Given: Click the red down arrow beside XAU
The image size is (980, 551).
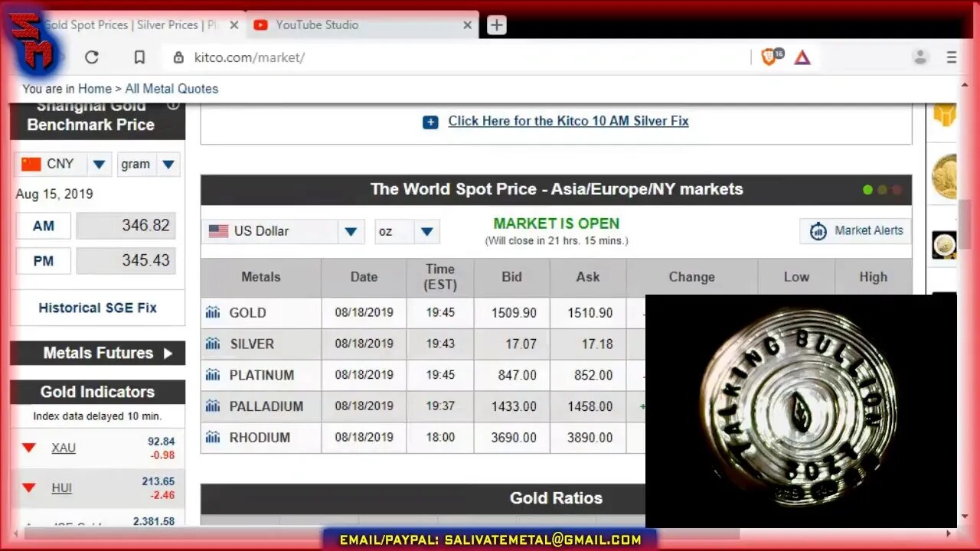Looking at the screenshot, I should tap(29, 448).
